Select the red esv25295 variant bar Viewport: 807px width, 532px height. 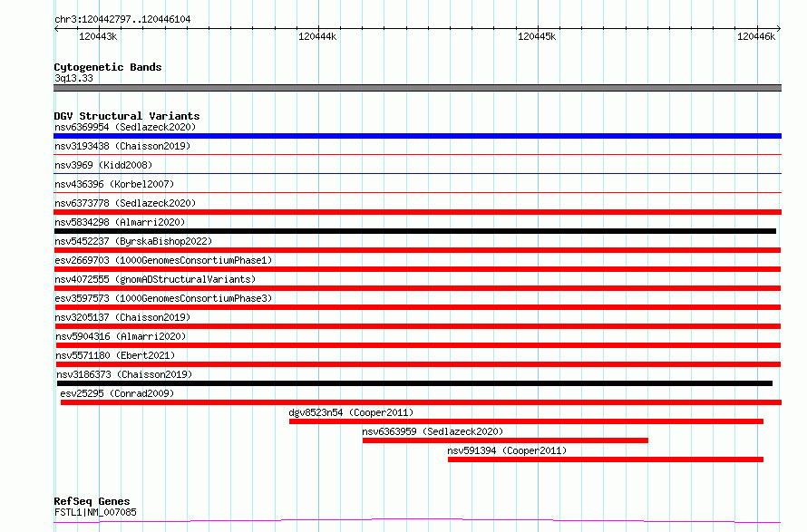421,402
